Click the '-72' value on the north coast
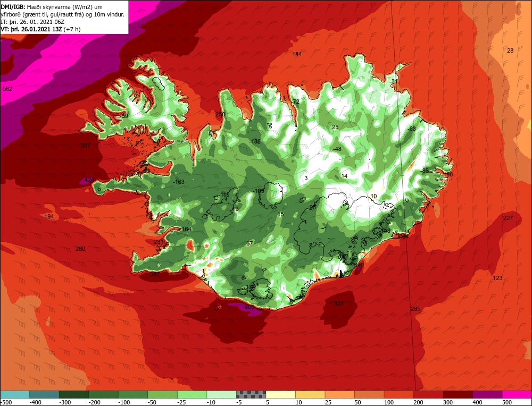The image size is (532, 406). (295, 101)
